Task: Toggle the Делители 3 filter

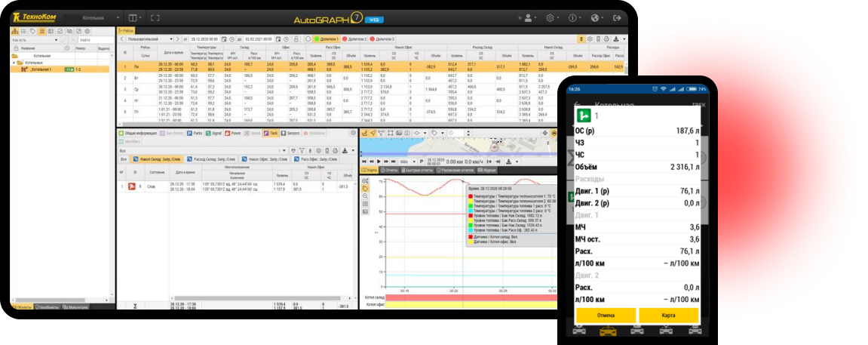Action: click(x=382, y=39)
